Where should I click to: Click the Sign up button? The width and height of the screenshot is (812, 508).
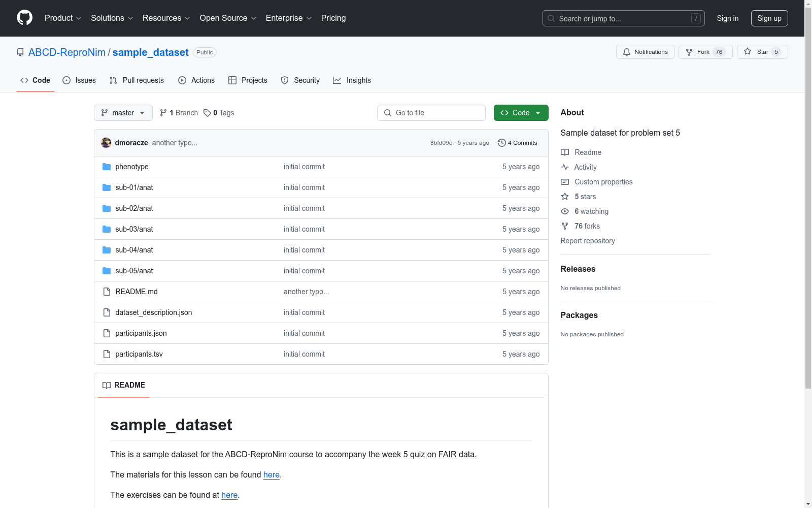point(769,18)
